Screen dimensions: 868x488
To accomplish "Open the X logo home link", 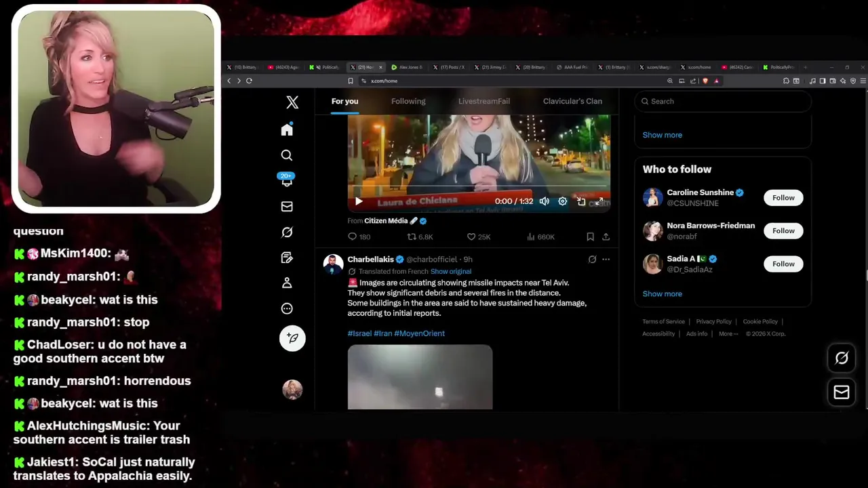I will click(292, 102).
